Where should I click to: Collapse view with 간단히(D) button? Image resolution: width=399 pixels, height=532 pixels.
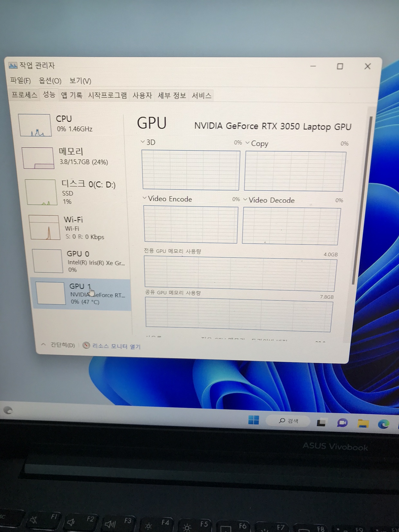pyautogui.click(x=58, y=345)
